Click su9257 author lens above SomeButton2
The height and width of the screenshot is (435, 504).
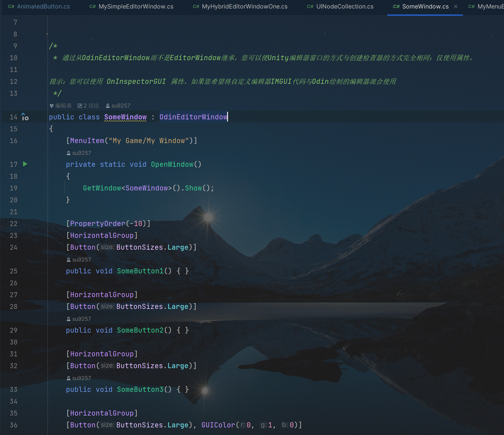[x=79, y=319]
